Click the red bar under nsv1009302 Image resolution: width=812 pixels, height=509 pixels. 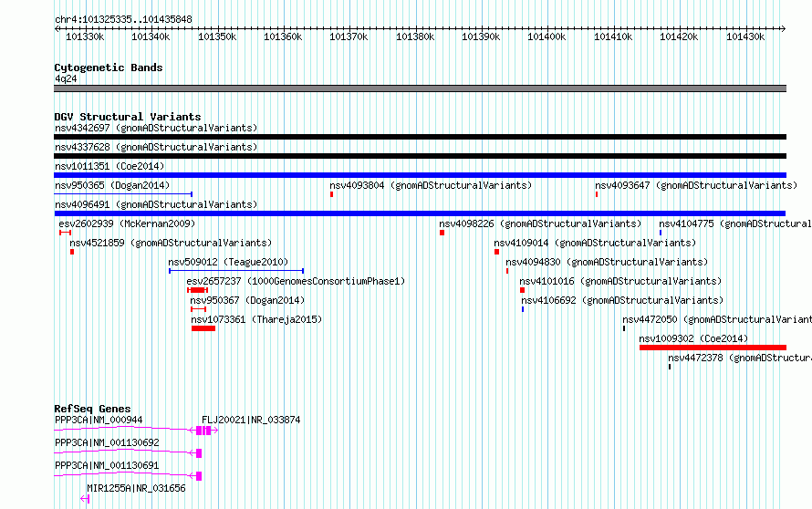(x=713, y=348)
